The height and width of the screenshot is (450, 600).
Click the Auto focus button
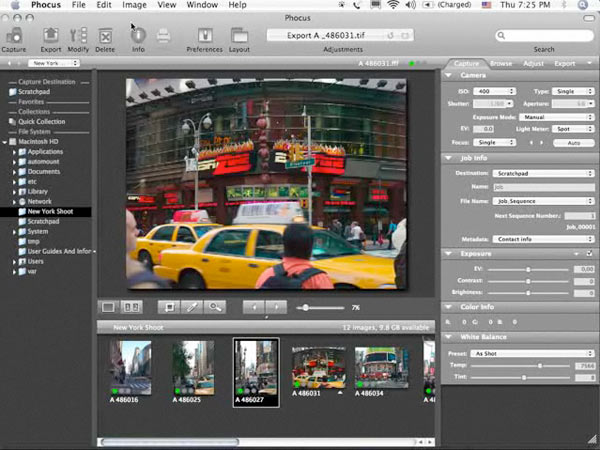pyautogui.click(x=573, y=143)
